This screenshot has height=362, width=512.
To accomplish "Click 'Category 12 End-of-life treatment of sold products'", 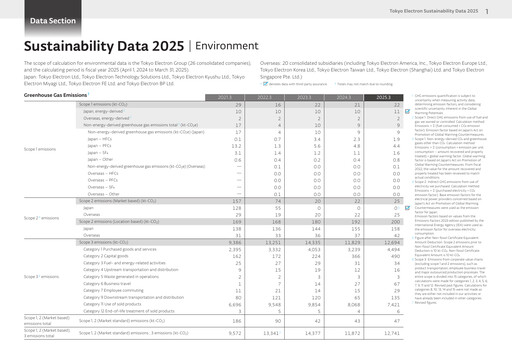I will (129, 311).
